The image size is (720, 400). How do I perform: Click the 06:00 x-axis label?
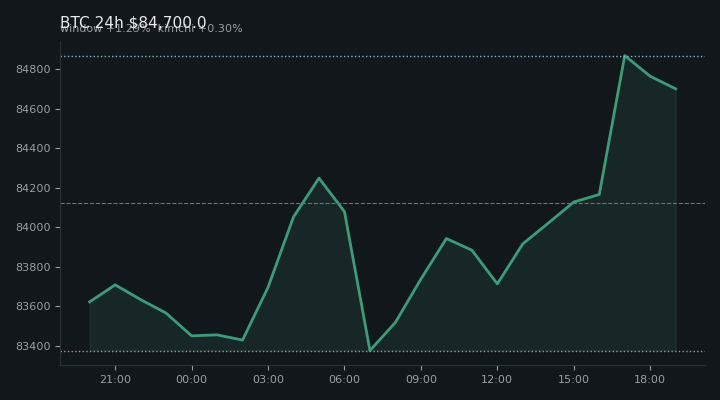point(344,379)
